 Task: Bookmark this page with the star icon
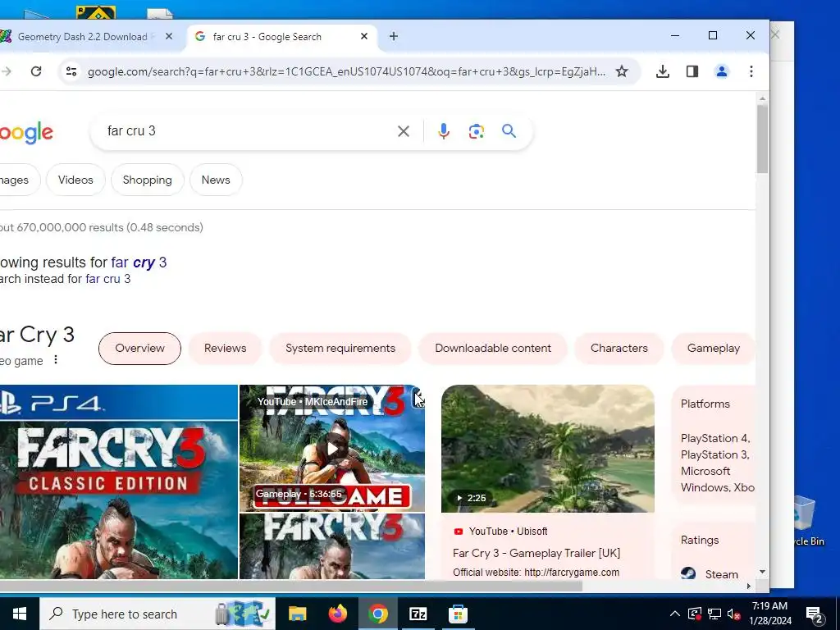[x=622, y=71]
